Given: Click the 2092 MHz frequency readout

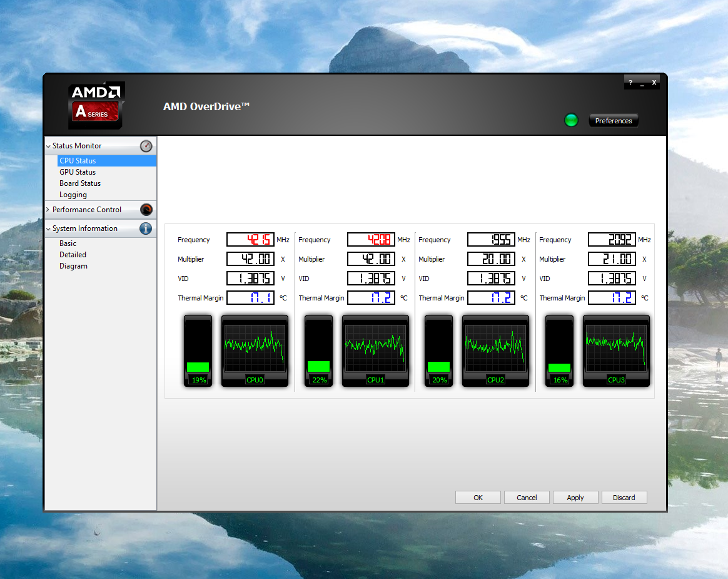Looking at the screenshot, I should tap(612, 240).
